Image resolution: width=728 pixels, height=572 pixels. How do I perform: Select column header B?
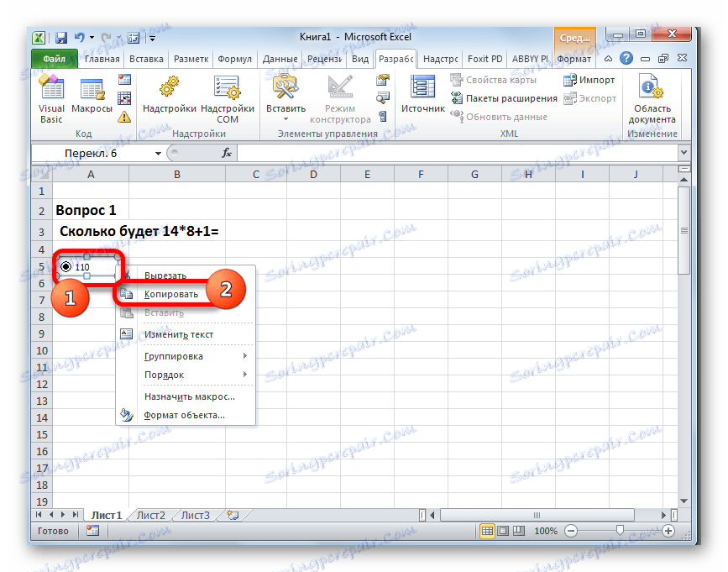[x=177, y=175]
